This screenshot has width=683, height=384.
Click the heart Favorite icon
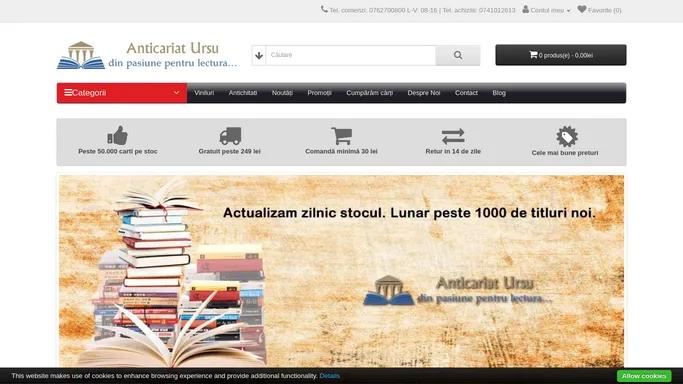[x=582, y=9]
